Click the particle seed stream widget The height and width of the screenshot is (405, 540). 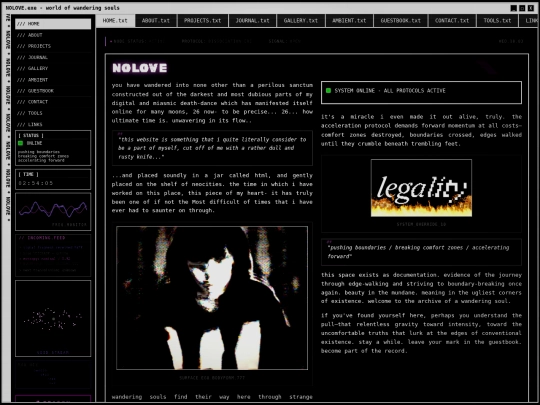[53, 318]
